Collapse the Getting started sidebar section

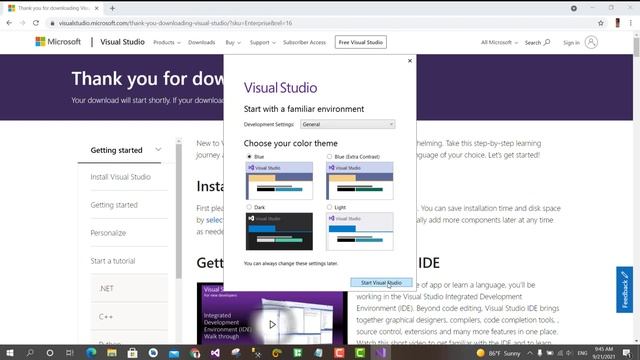tap(158, 150)
